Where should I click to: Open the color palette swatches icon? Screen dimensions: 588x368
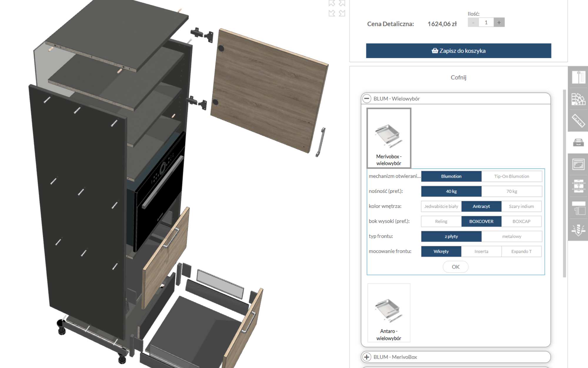[578, 99]
